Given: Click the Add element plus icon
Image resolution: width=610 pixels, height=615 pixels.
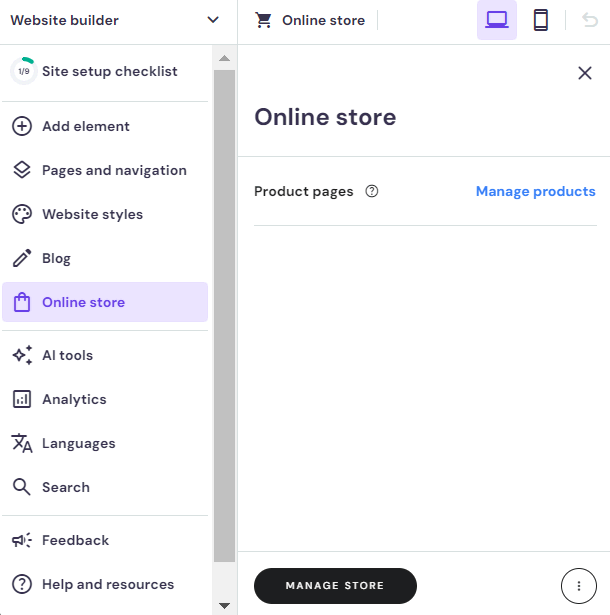Looking at the screenshot, I should [x=22, y=126].
